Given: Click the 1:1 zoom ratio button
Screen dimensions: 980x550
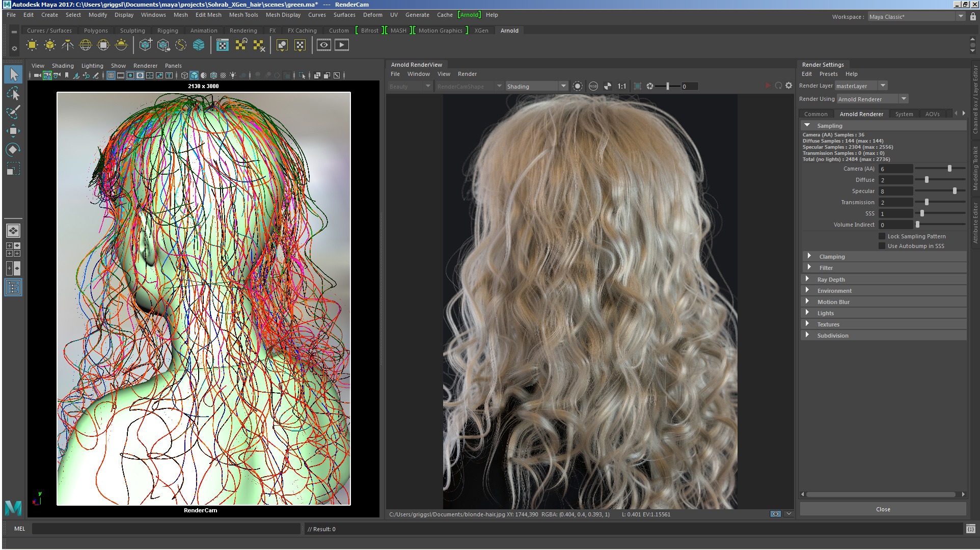Looking at the screenshot, I should pyautogui.click(x=622, y=86).
